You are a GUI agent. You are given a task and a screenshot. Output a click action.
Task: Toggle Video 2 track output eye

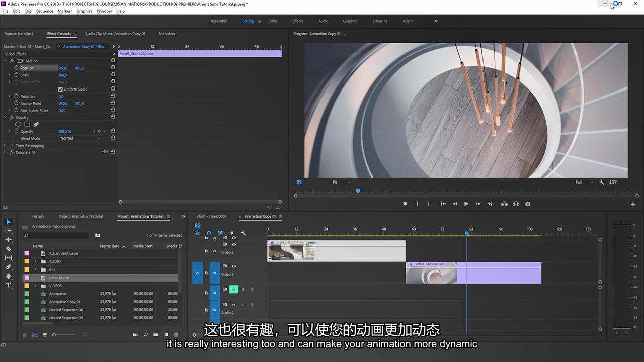pos(234,244)
